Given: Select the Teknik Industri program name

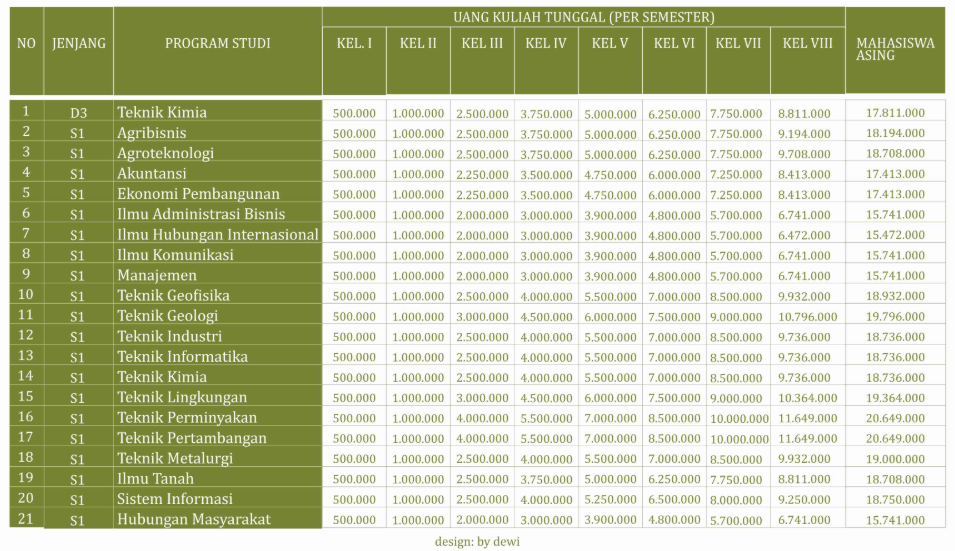Looking at the screenshot, I should pyautogui.click(x=169, y=336).
